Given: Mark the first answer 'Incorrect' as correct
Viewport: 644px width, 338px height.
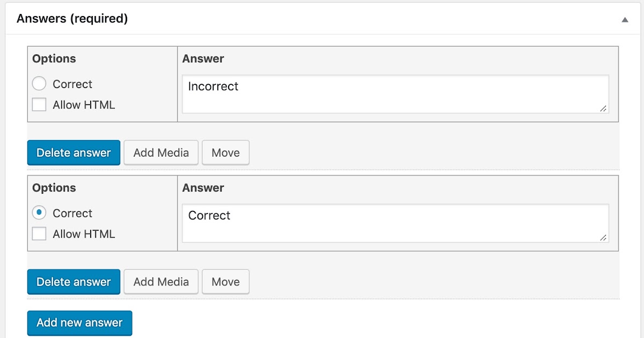Looking at the screenshot, I should click(39, 84).
